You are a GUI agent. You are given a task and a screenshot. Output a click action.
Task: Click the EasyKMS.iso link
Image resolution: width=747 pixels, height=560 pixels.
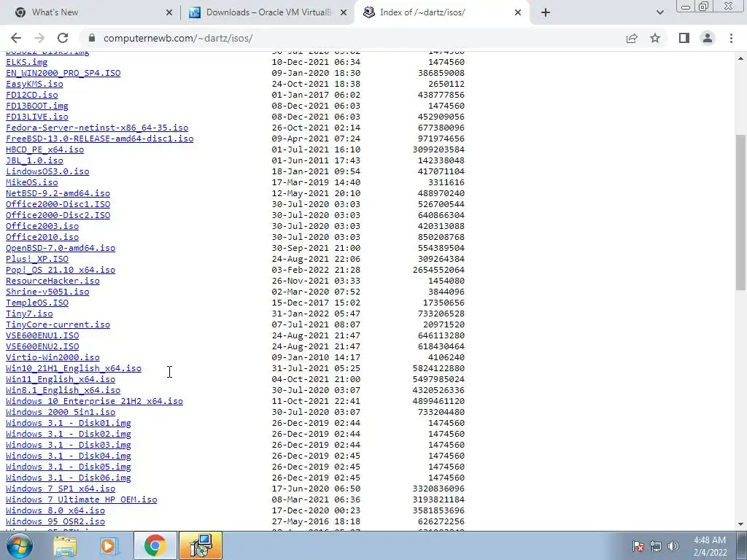click(34, 84)
